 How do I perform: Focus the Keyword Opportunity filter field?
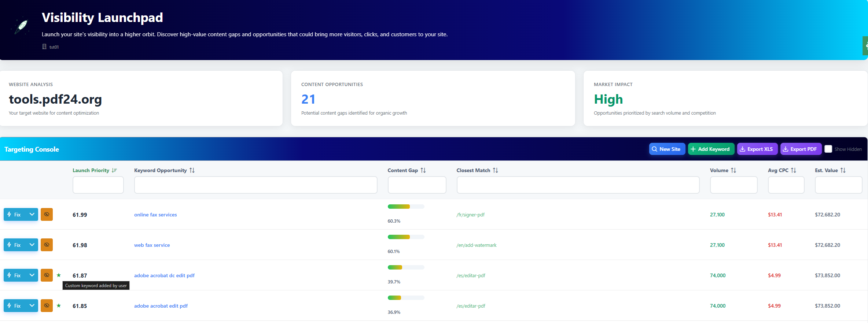pyautogui.click(x=256, y=185)
